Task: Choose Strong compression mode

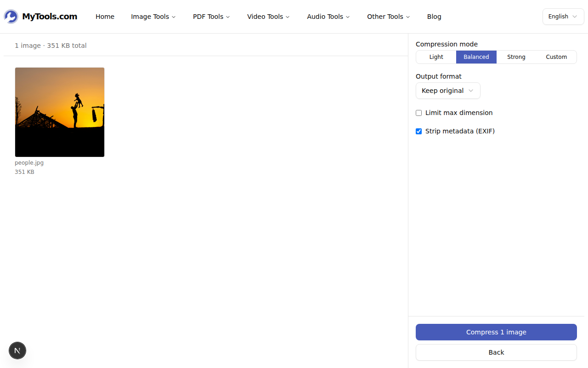Action: coord(516,57)
